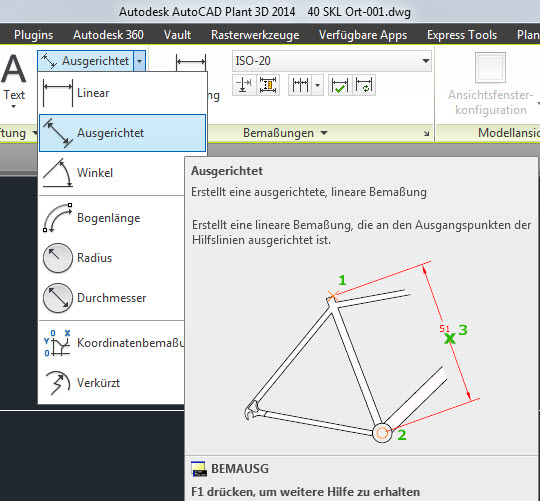Click the green checkmark dimension inspect icon
Screen dimensions: 540x501
(340, 85)
